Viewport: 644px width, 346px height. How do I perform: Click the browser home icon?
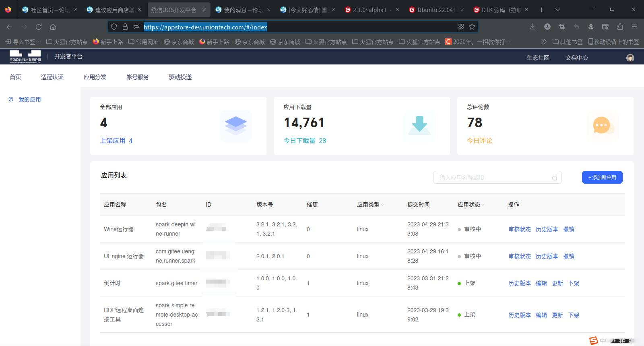coord(53,27)
